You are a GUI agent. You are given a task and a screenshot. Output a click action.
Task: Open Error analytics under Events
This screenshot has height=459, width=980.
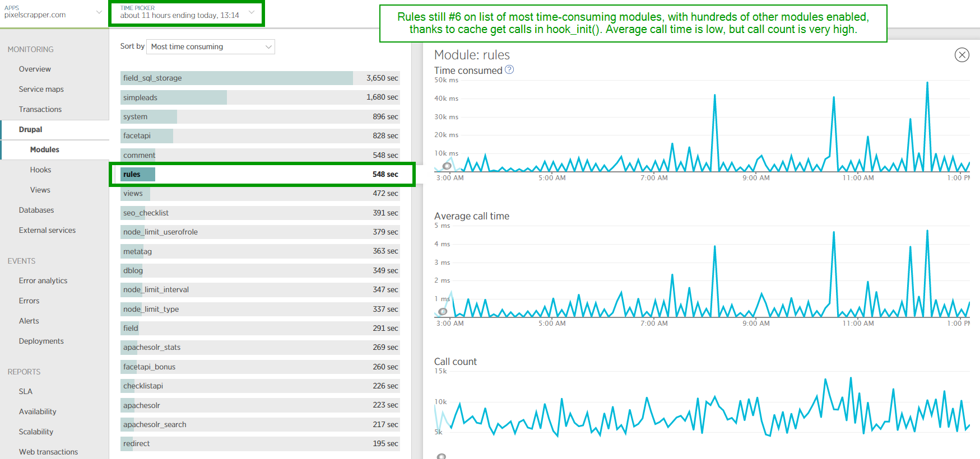coord(43,280)
